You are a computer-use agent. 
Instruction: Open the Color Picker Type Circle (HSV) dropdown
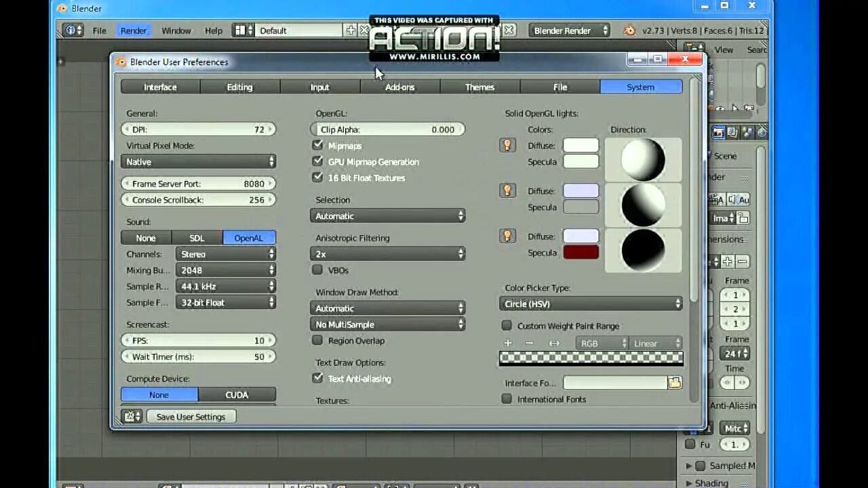click(x=591, y=304)
